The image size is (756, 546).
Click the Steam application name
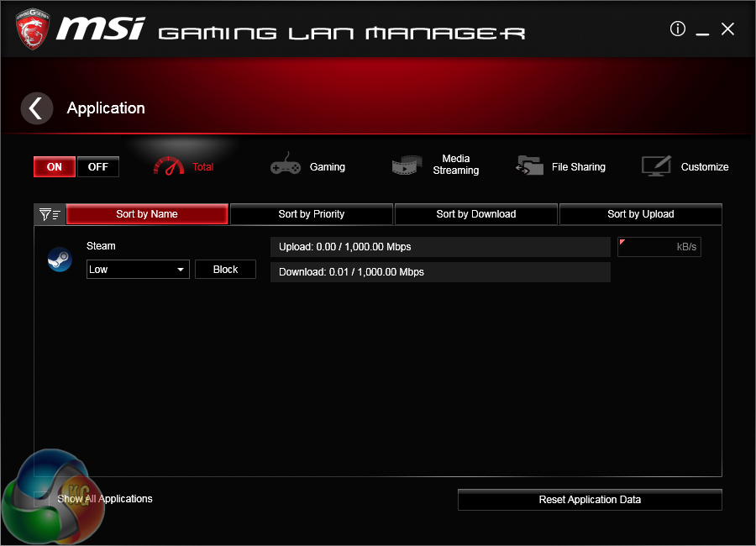(101, 246)
